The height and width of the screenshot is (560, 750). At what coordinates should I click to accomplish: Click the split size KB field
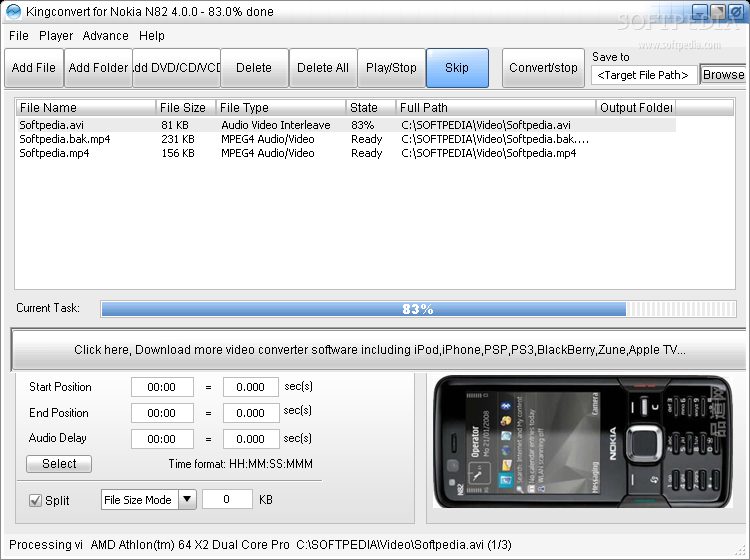pos(227,499)
